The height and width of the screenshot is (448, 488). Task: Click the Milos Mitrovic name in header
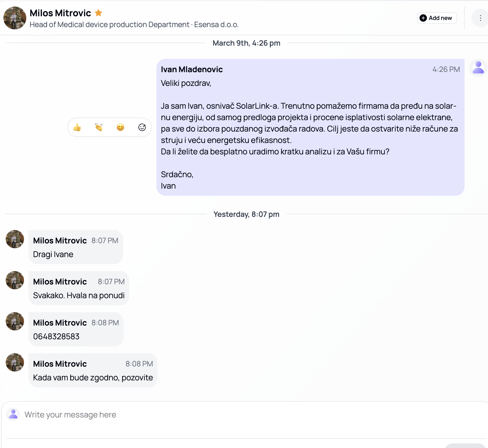point(60,13)
